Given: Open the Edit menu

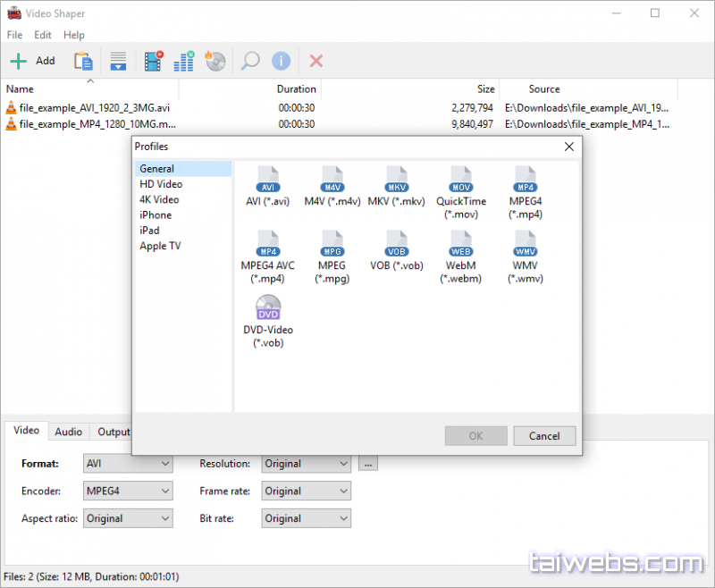Looking at the screenshot, I should click(42, 35).
